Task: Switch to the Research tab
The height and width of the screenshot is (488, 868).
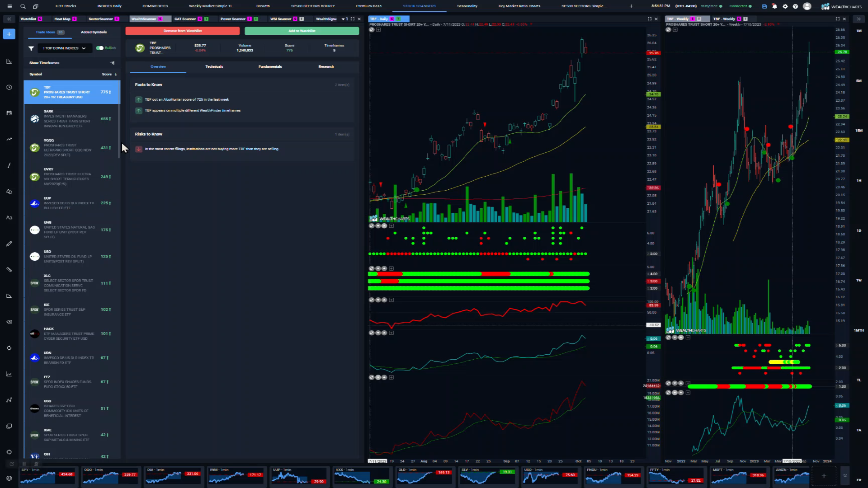Action: point(326,66)
